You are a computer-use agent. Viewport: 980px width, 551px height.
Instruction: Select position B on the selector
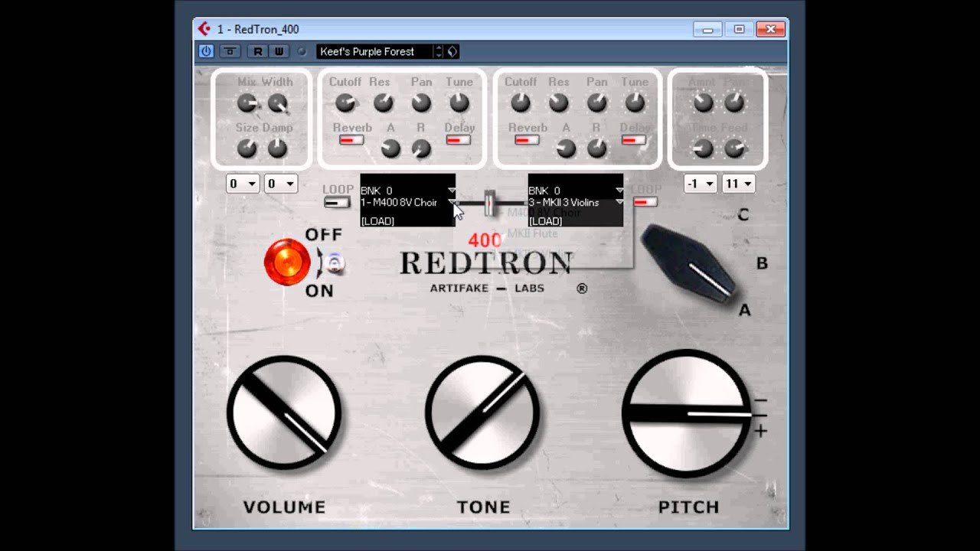[x=762, y=263]
